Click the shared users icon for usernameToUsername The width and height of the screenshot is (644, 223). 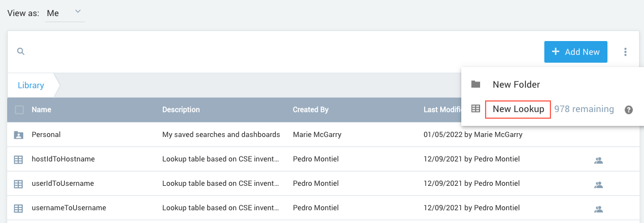point(598,209)
